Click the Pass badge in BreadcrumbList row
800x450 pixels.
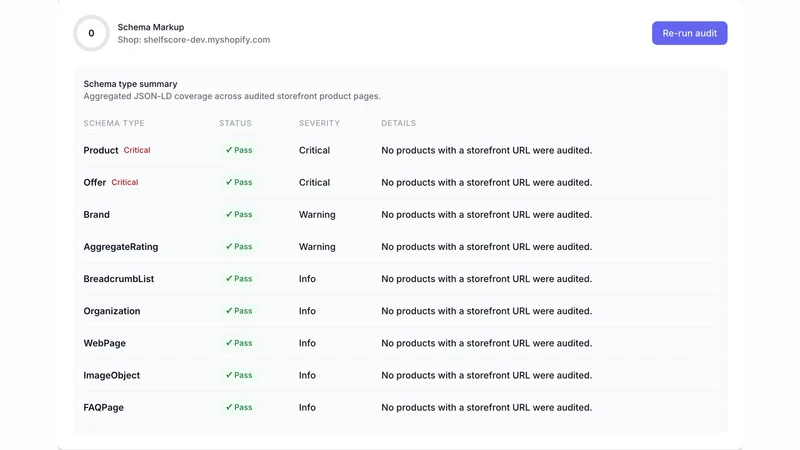(239, 279)
